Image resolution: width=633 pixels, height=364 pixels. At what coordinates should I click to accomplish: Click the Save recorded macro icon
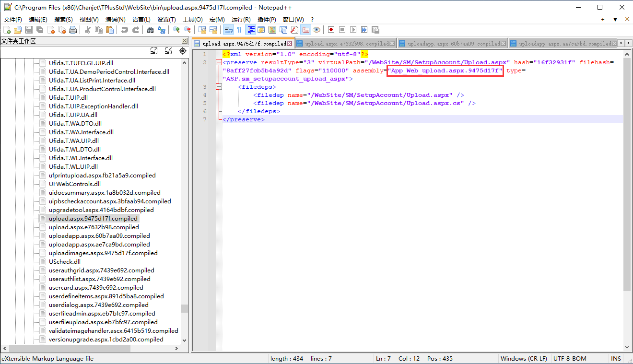[x=375, y=30]
